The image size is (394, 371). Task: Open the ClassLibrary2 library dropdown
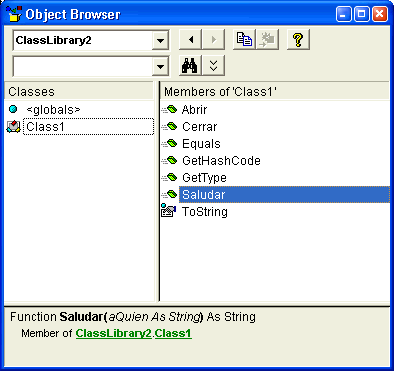160,40
